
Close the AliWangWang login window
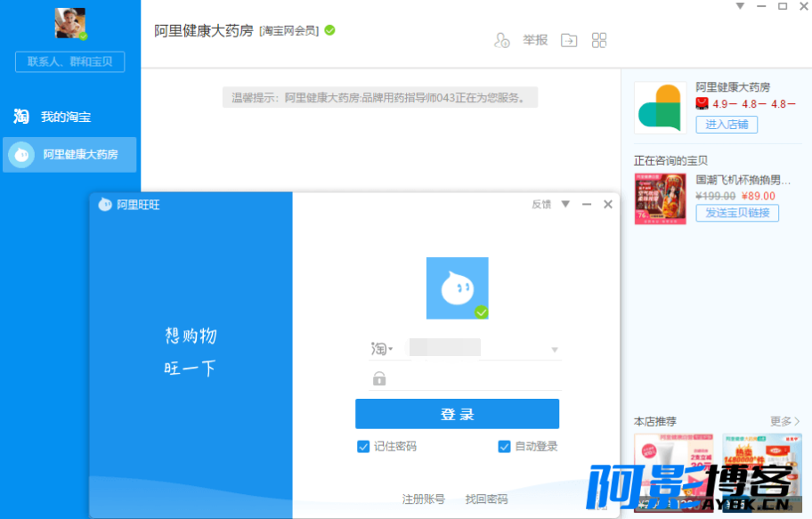[x=608, y=204]
